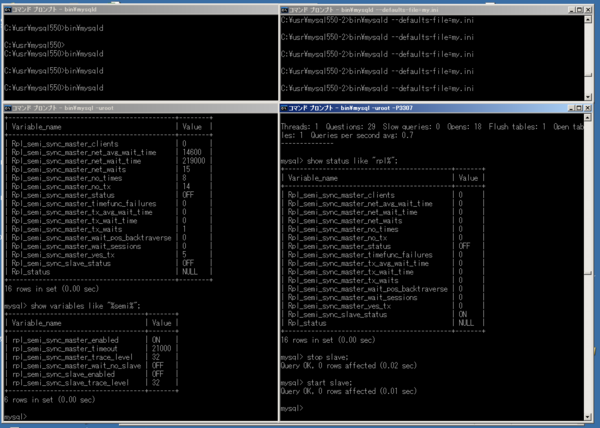Click scroll-down arrow in mysqld --defaults-file window

pos(588,97)
